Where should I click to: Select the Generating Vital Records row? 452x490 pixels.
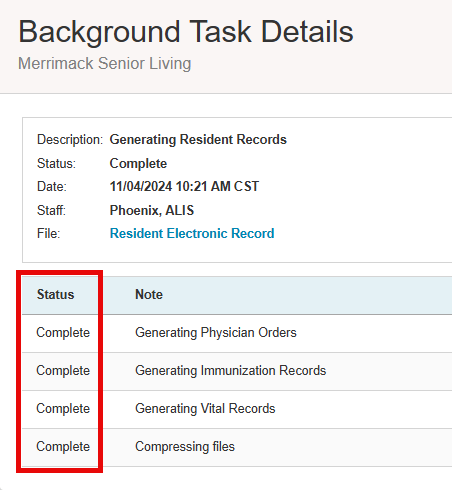click(x=237, y=409)
